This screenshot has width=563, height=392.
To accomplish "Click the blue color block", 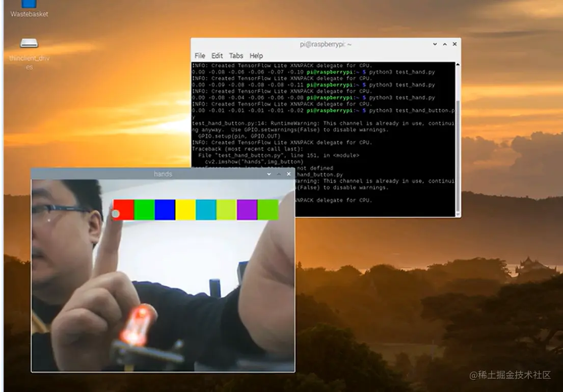I will click(x=165, y=210).
